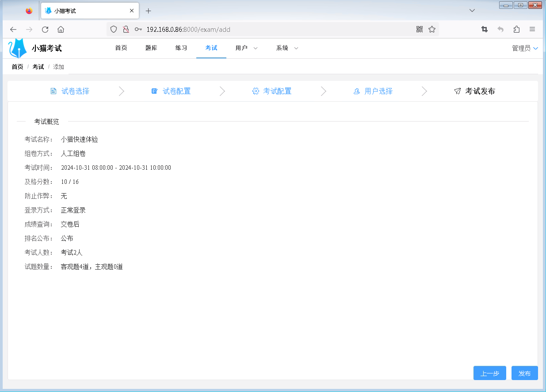Click the 发布 publish button

(x=524, y=373)
